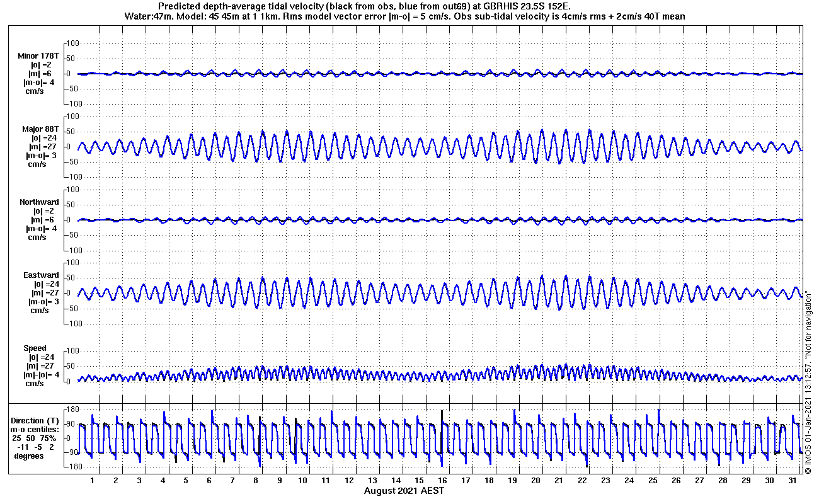The height and width of the screenshot is (504, 819).
Task: Click the "|o| =2" value under Northward
Action: point(43,211)
